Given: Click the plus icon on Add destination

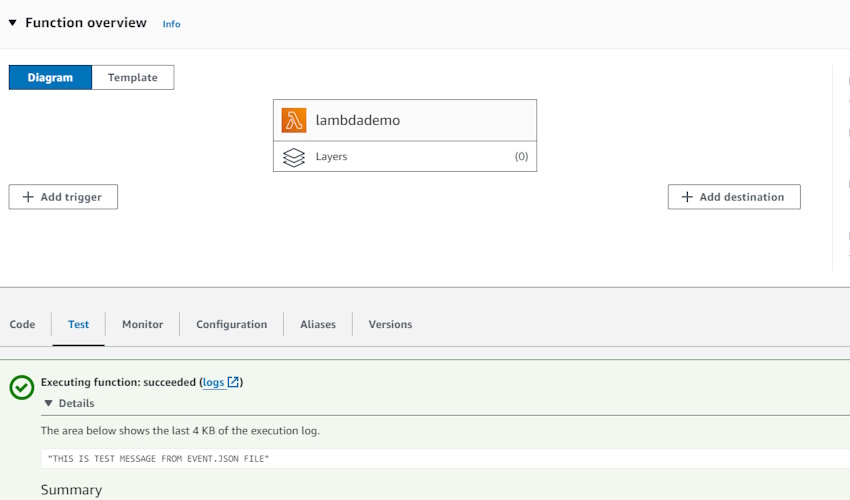Looking at the screenshot, I should [687, 197].
